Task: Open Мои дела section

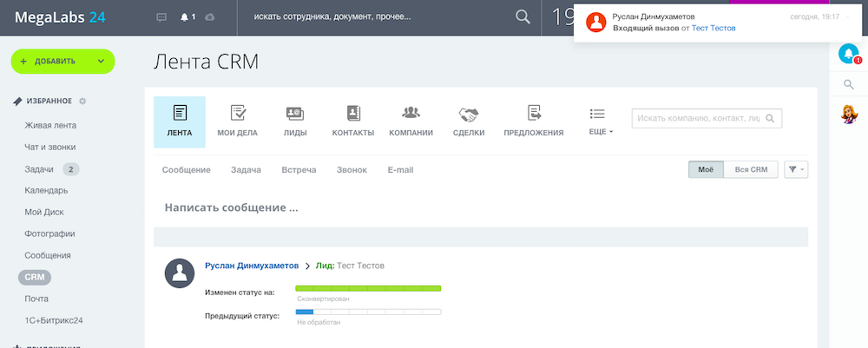Action: click(238, 121)
